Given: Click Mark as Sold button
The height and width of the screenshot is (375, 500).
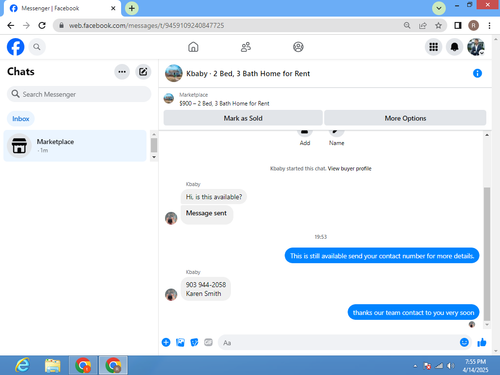Looking at the screenshot, I should coord(243,118).
